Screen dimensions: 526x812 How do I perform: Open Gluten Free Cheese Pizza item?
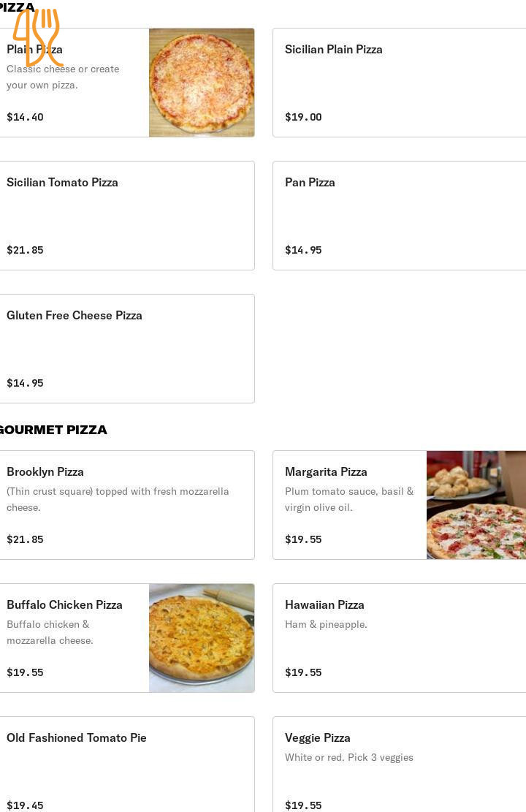pyautogui.click(x=75, y=316)
